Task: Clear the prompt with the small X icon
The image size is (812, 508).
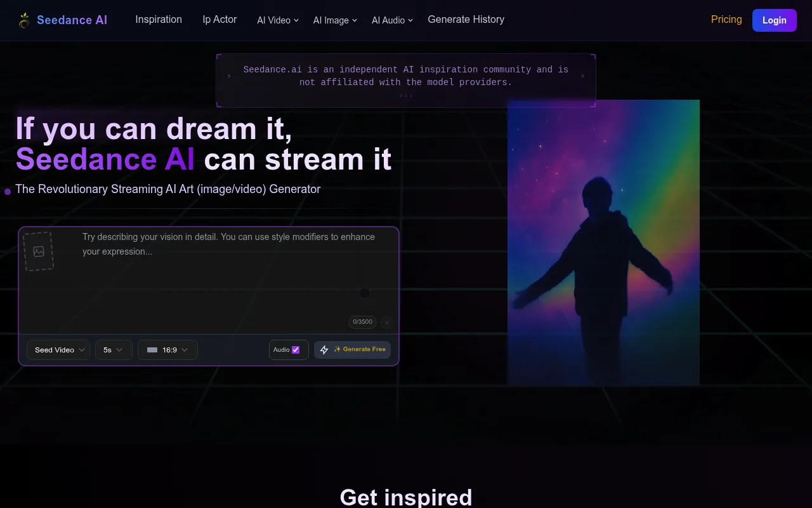Action: click(387, 323)
